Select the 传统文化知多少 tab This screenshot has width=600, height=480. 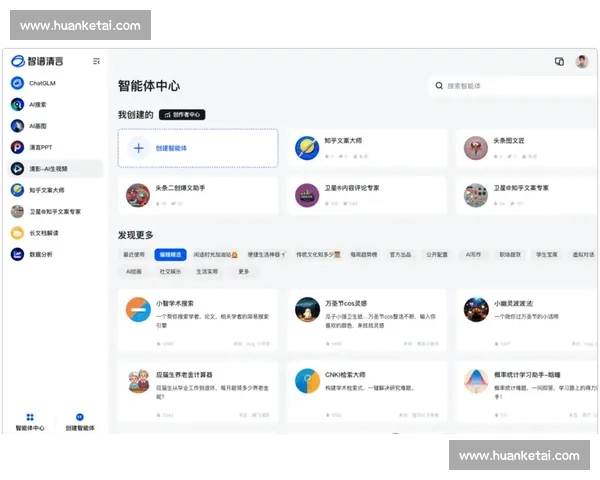pos(318,255)
